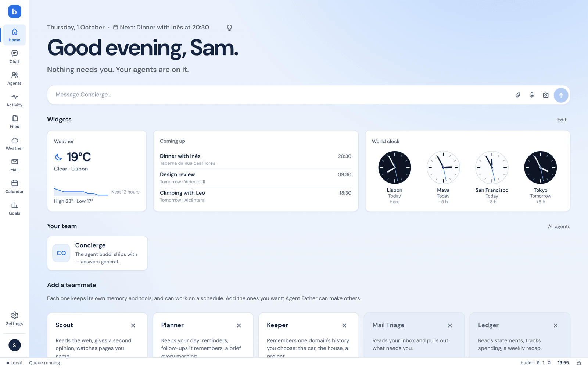
Task: Open the Concierge agent card
Action: pyautogui.click(x=97, y=253)
